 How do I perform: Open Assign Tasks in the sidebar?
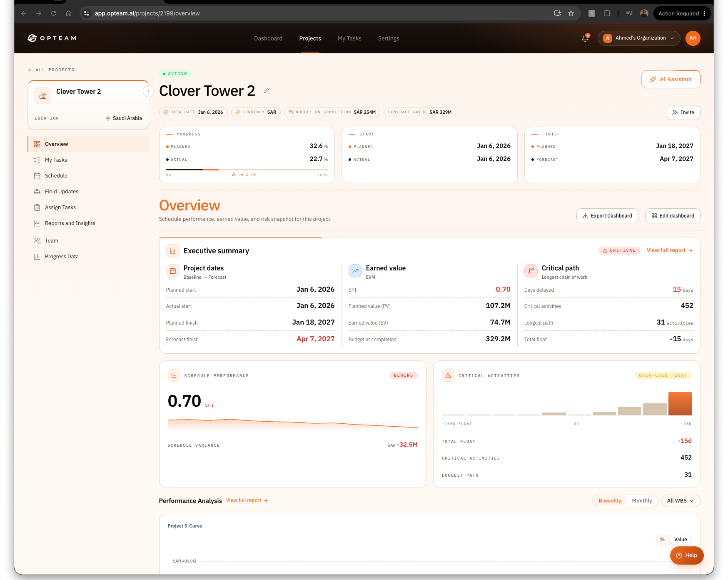[x=88, y=207]
